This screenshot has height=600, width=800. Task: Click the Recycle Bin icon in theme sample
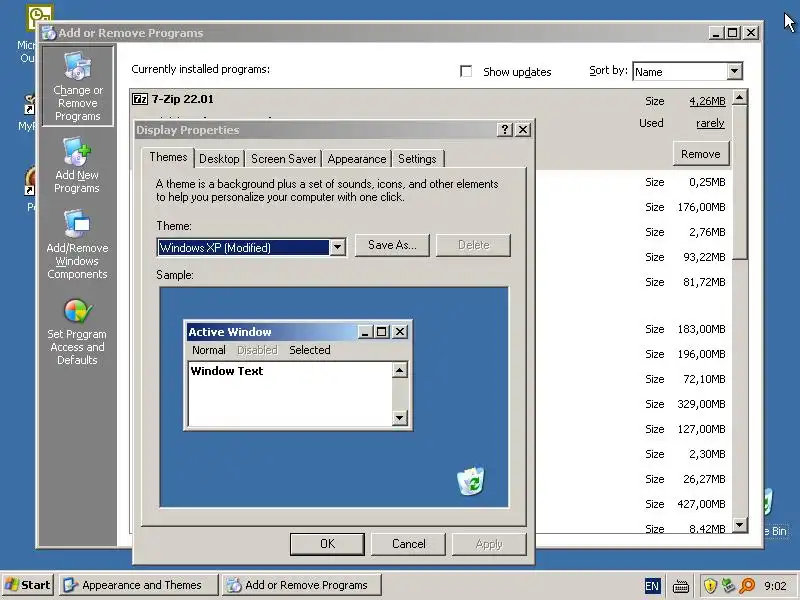pyautogui.click(x=470, y=481)
